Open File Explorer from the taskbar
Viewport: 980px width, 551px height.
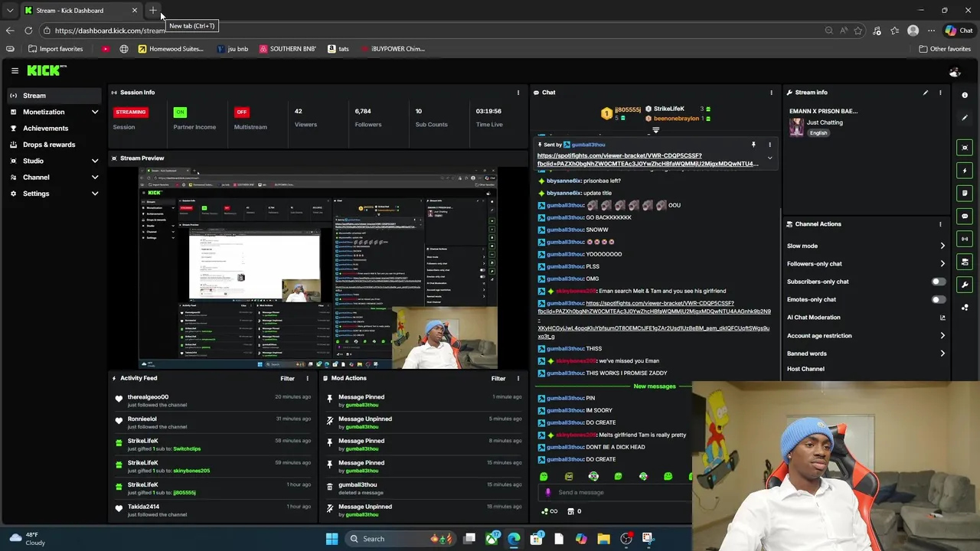(x=603, y=539)
